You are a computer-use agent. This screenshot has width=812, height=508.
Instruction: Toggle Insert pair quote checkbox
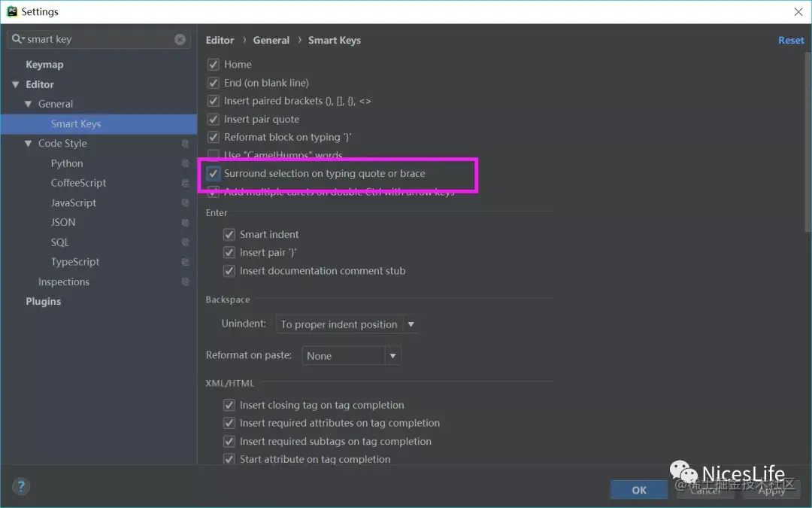click(213, 119)
